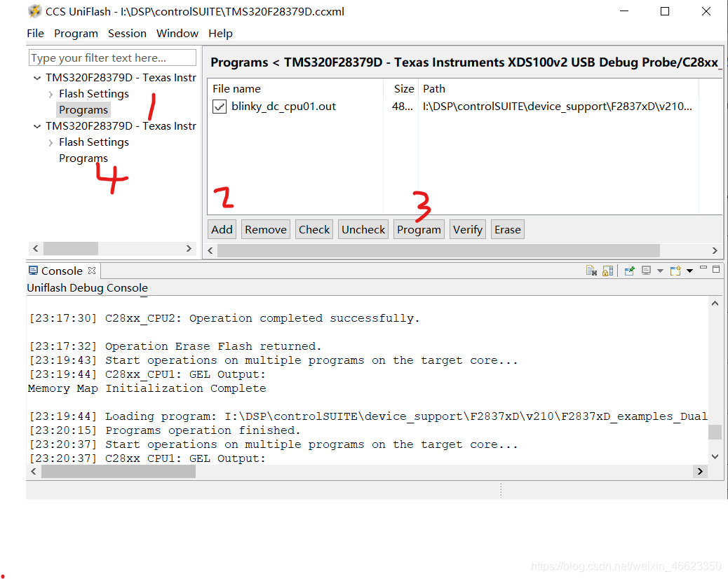
Task: Click the Remove button
Action: pos(266,230)
